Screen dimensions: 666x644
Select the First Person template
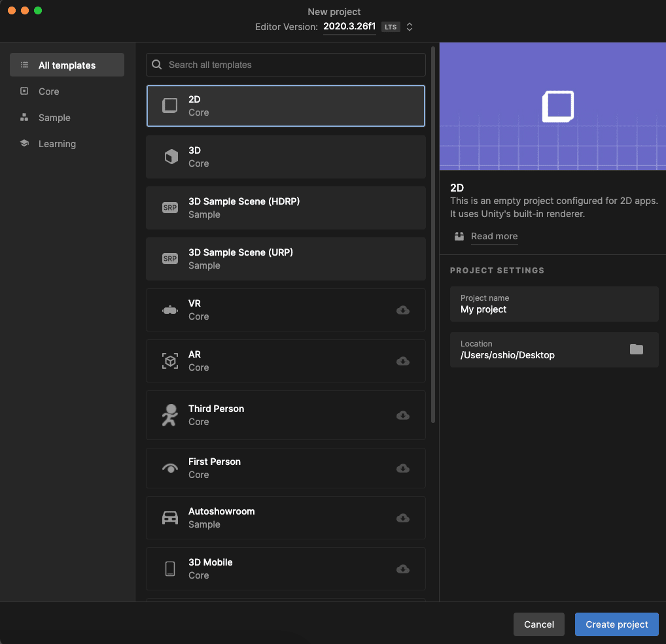[x=286, y=468]
